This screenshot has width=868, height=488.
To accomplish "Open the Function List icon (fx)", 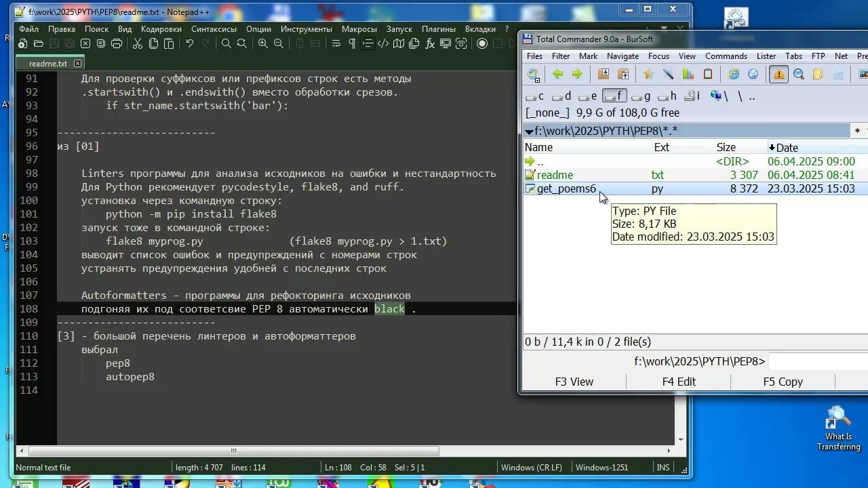I will [430, 43].
